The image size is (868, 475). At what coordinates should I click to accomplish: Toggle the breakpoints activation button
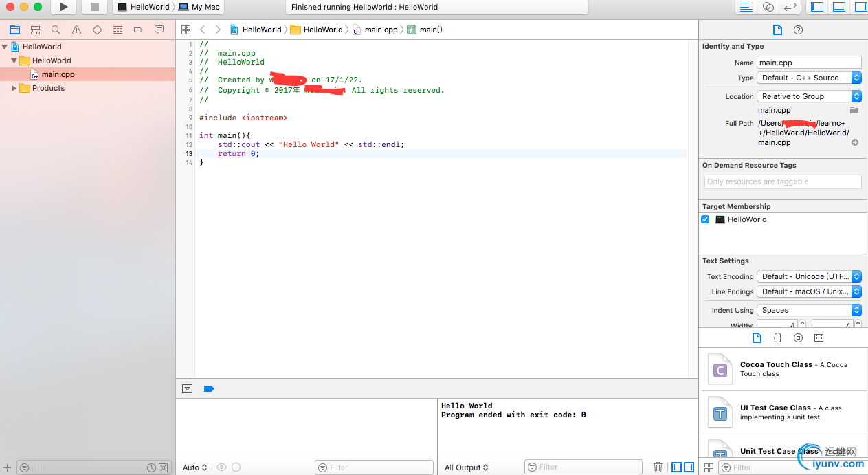(209, 389)
